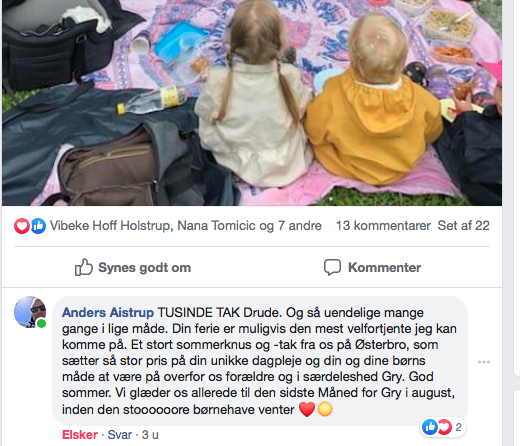Open Vibeke Hoff Holstrup's profile from reactions

click(111, 226)
